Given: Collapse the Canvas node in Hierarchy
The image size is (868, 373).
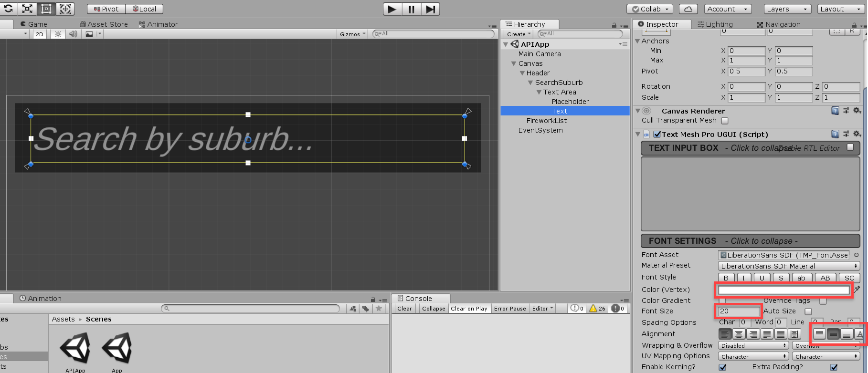Looking at the screenshot, I should tap(514, 63).
